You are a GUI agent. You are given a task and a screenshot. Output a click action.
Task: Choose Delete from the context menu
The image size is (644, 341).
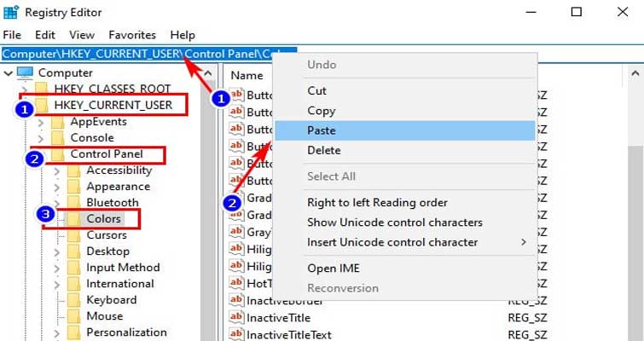(x=404, y=150)
